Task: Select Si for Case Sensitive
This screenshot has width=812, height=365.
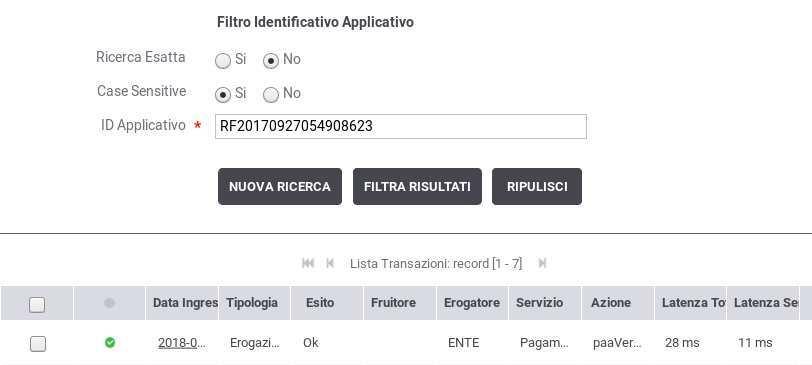Action: (223, 95)
